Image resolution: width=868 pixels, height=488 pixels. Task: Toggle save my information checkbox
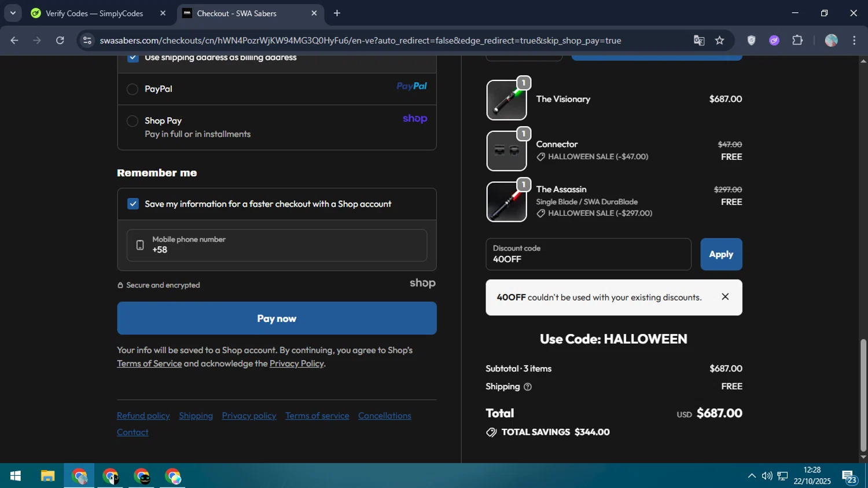(133, 204)
